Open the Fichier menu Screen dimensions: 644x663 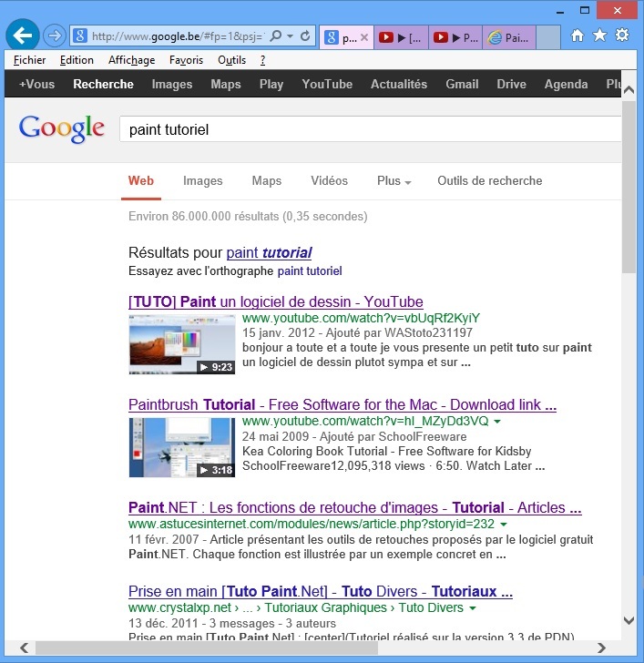[29, 60]
